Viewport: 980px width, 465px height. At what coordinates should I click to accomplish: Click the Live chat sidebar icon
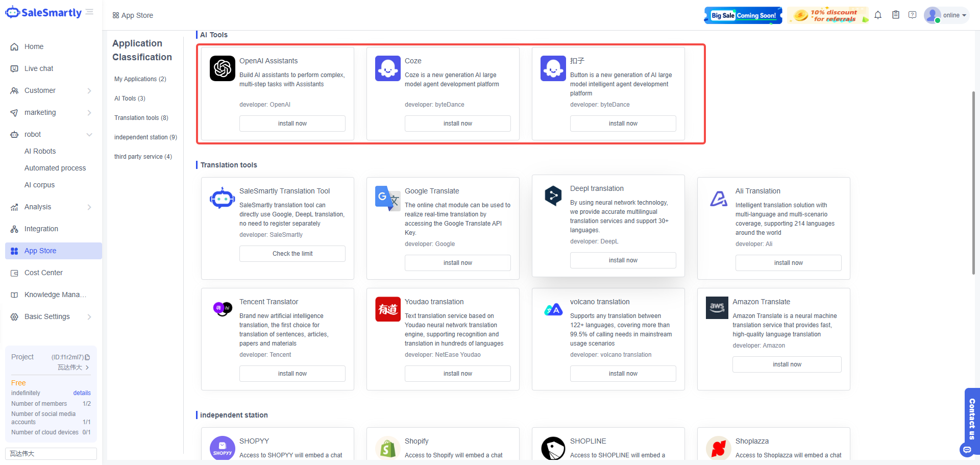click(x=14, y=69)
